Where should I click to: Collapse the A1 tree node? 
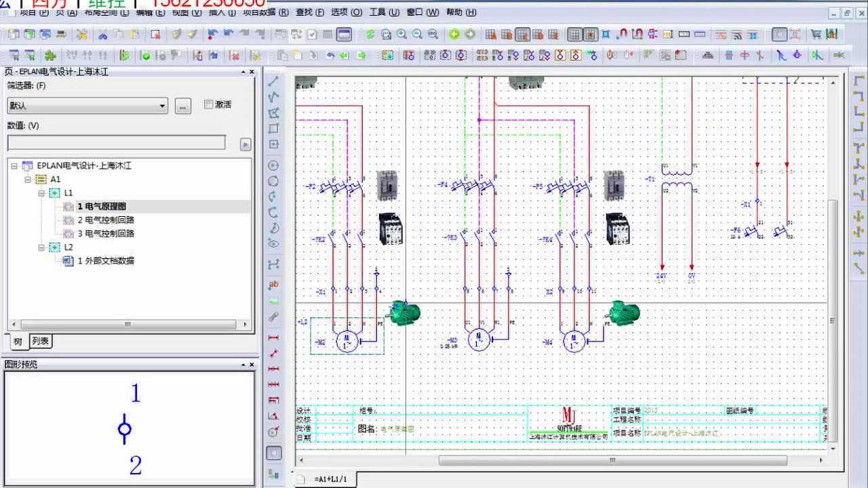28,180
